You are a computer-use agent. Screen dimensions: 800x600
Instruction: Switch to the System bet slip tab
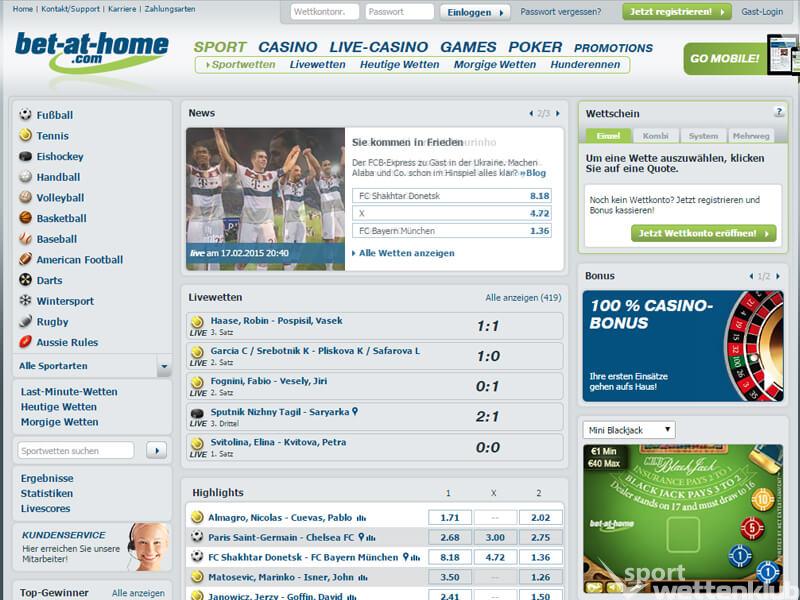point(703,136)
